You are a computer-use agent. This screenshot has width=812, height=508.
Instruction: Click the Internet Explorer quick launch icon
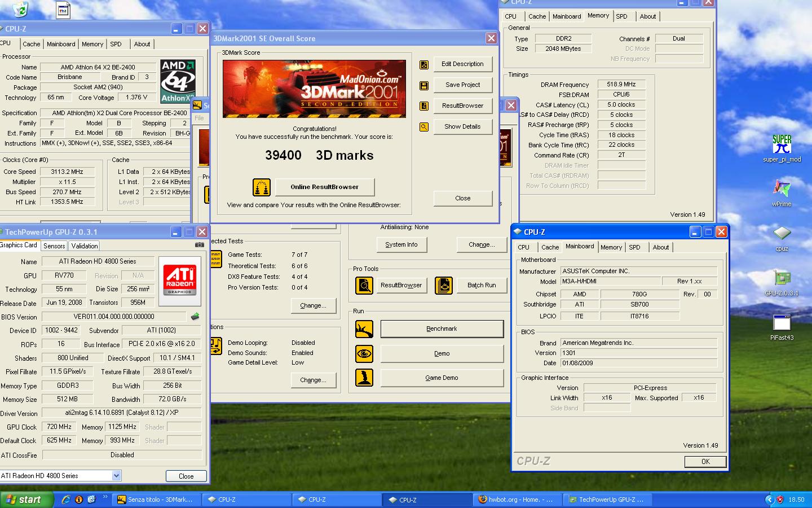tap(66, 500)
